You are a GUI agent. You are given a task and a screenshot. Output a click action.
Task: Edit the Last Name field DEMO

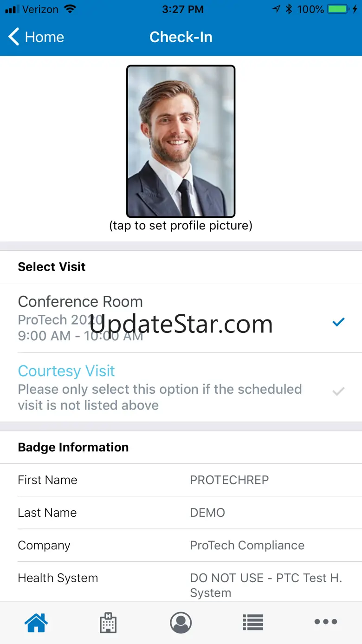coord(207,513)
